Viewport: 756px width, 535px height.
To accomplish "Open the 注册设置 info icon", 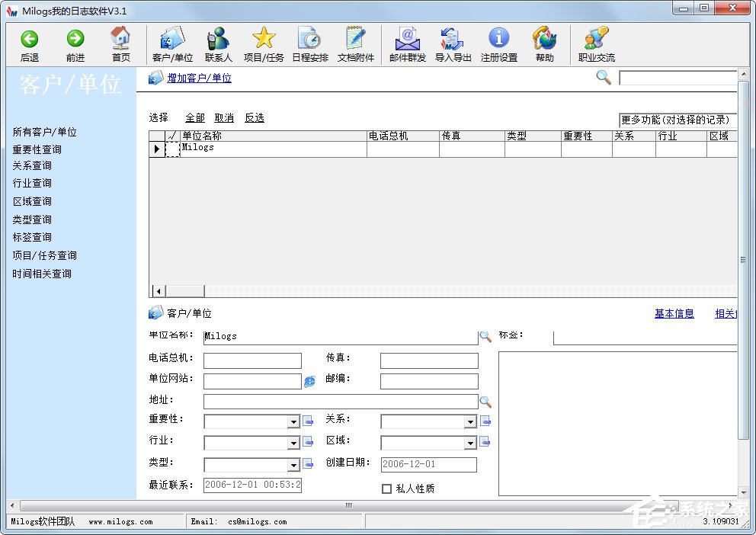I will [499, 44].
